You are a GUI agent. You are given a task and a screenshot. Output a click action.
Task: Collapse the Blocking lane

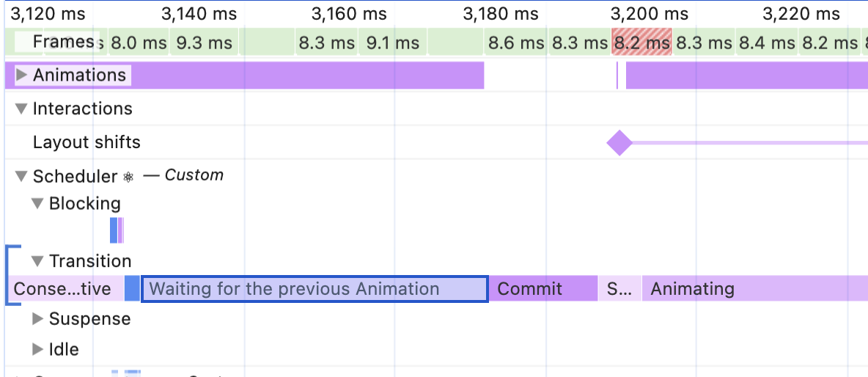pyautogui.click(x=37, y=204)
